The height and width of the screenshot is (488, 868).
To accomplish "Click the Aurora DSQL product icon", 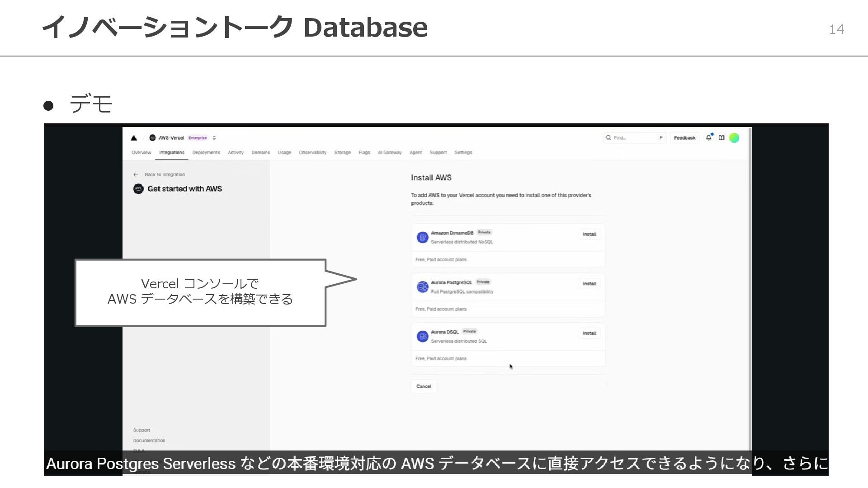I will [x=422, y=336].
